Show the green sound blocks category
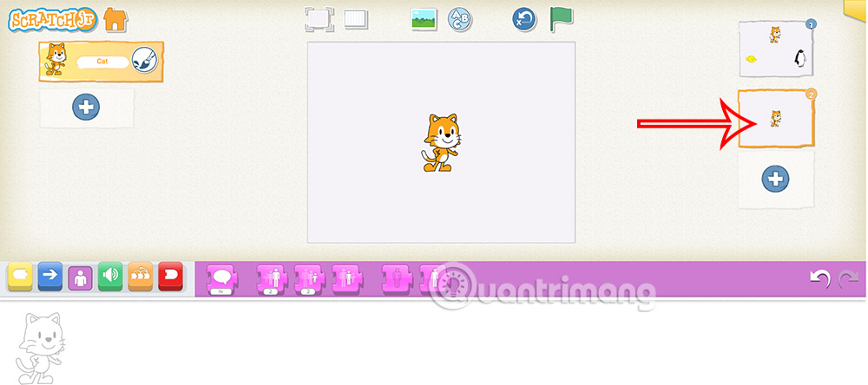The height and width of the screenshot is (385, 868). point(110,277)
